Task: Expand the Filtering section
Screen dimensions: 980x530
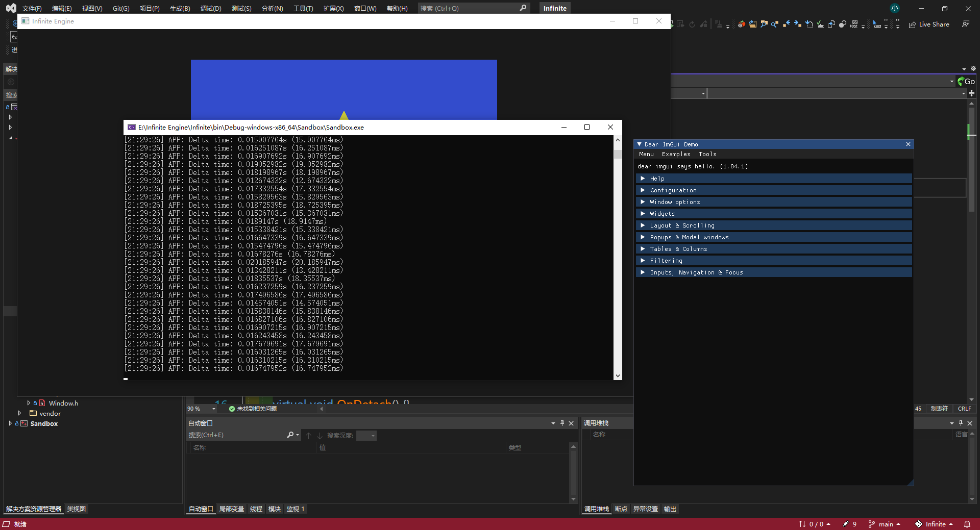Action: pyautogui.click(x=773, y=261)
